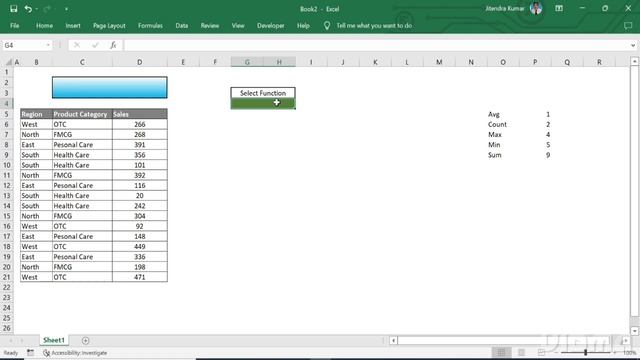
Task: Click the Jitendra Kumar account name
Action: 504,9
